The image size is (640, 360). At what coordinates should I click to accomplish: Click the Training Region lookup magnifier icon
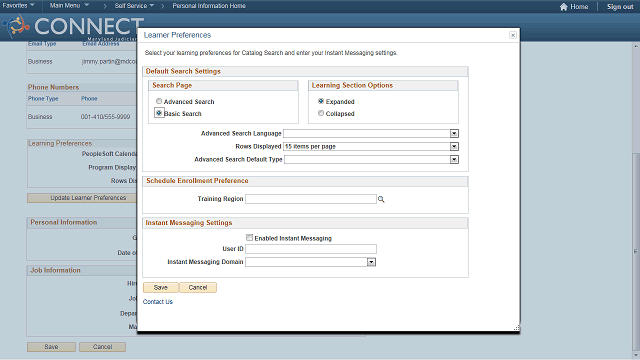pyautogui.click(x=381, y=199)
